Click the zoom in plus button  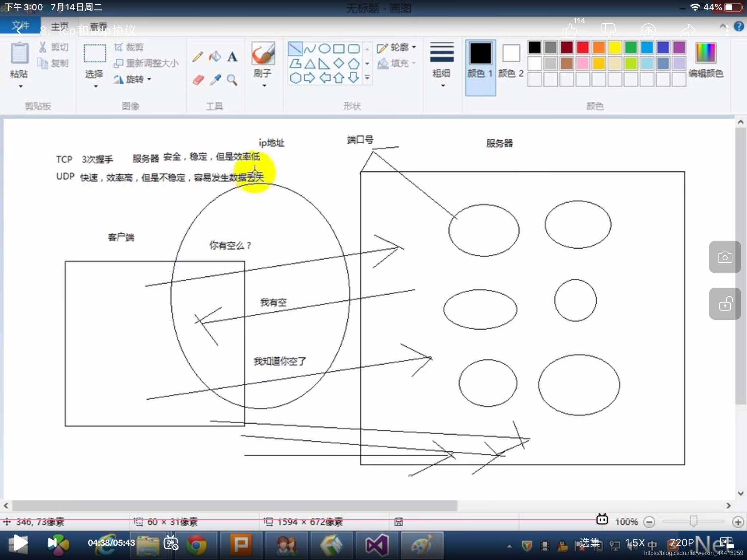point(738,522)
